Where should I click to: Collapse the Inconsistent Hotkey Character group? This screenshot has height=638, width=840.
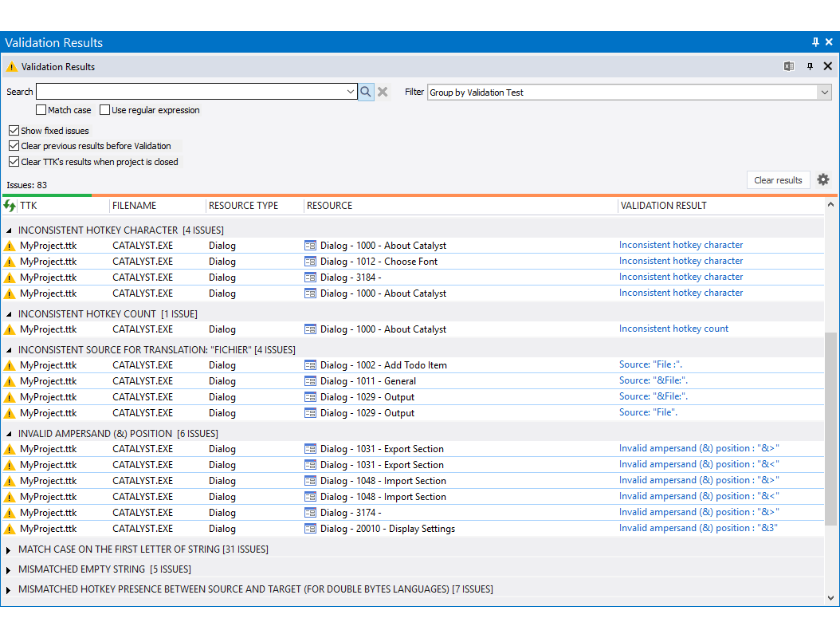click(10, 230)
